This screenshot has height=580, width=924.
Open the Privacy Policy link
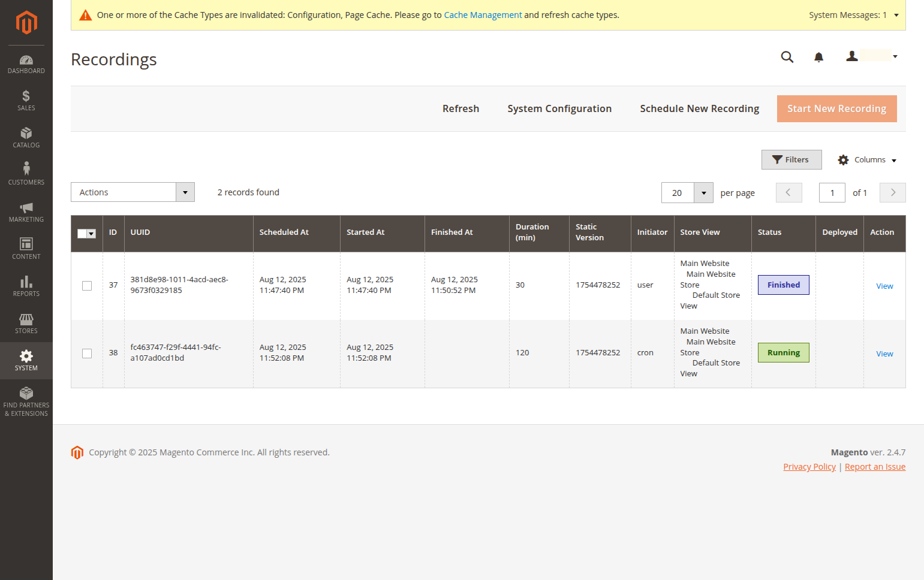coord(809,467)
